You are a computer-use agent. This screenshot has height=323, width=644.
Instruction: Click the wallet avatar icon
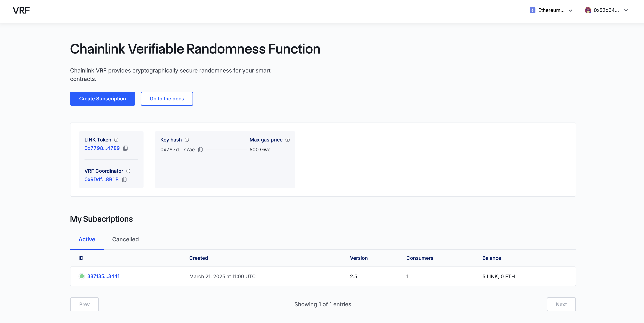pos(588,10)
